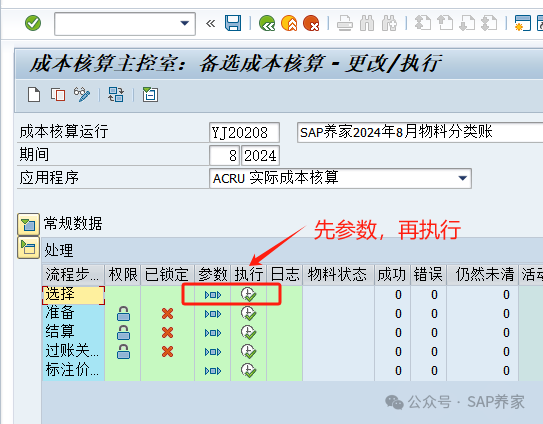This screenshot has height=424, width=543.
Task: Select the 准备 flow step row
Action: coord(73,314)
